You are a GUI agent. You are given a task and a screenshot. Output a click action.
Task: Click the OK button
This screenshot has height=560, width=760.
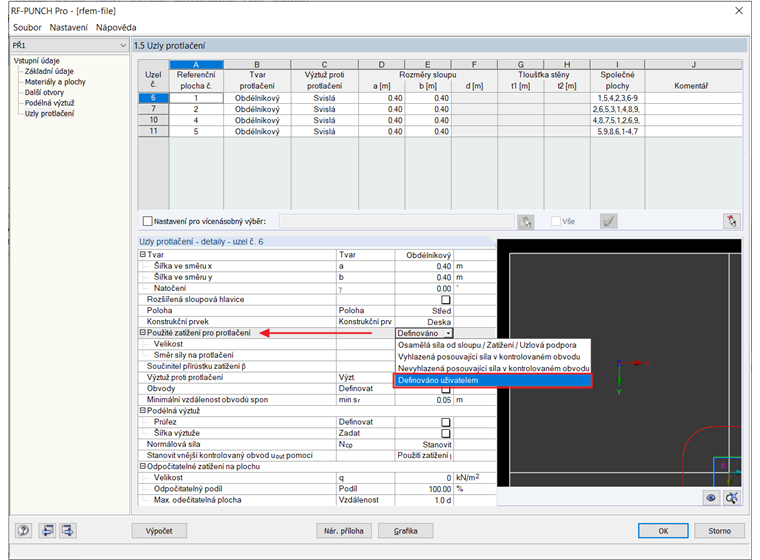point(663,531)
